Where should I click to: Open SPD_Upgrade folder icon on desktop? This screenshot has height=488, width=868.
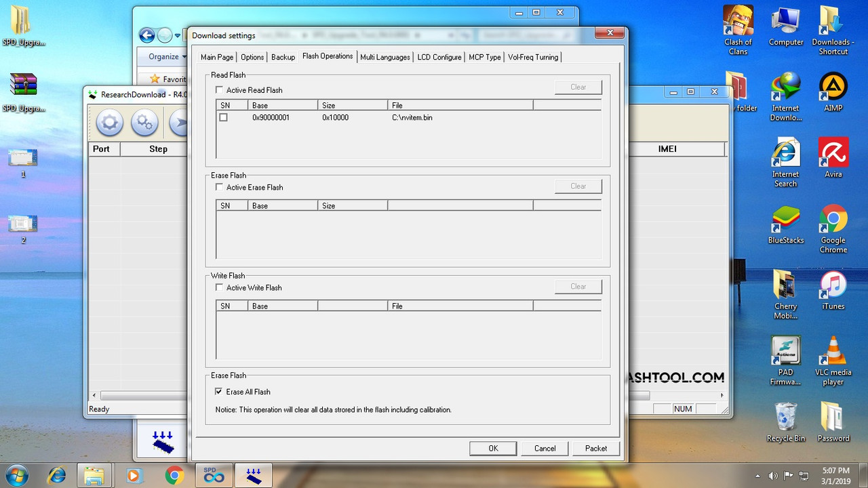tap(24, 26)
